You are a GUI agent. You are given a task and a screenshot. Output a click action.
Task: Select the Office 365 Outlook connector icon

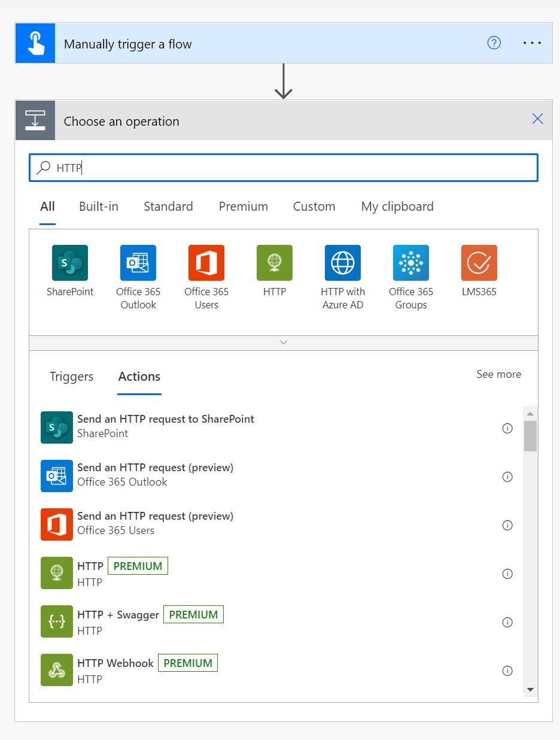coord(138,263)
